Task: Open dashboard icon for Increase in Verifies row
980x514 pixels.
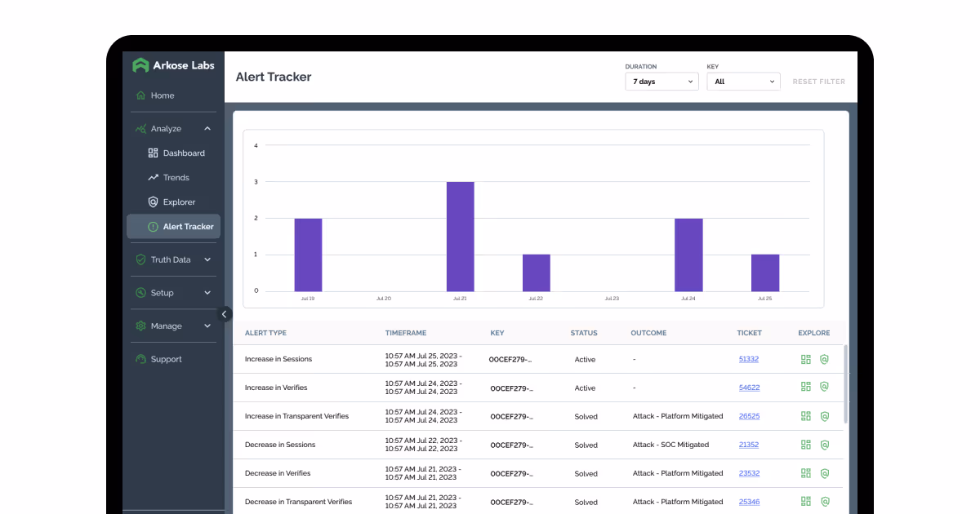Action: coord(806,387)
